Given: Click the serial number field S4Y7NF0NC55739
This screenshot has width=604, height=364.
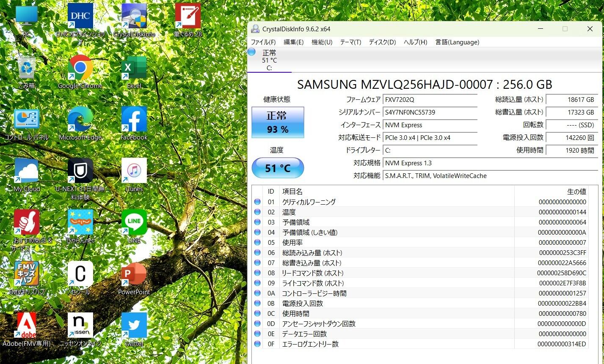Looking at the screenshot, I should coord(430,112).
